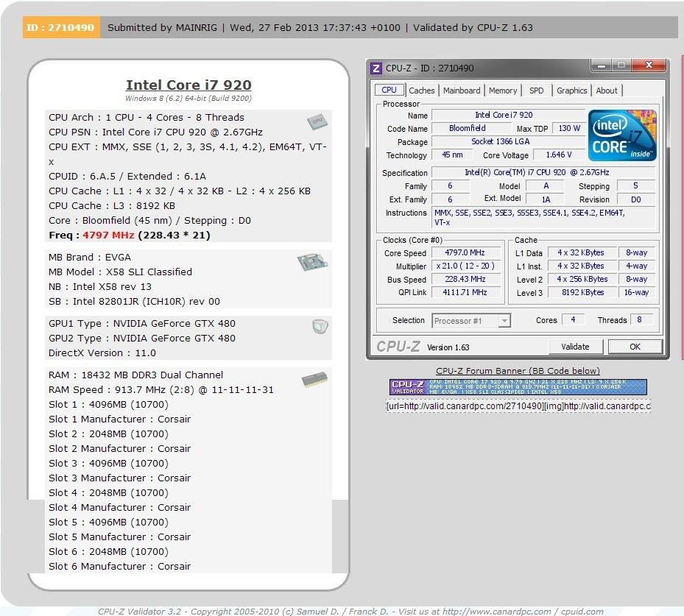The height and width of the screenshot is (616, 684).
Task: Click the Slot 1 : 4096MB (10700) line
Action: click(x=109, y=404)
